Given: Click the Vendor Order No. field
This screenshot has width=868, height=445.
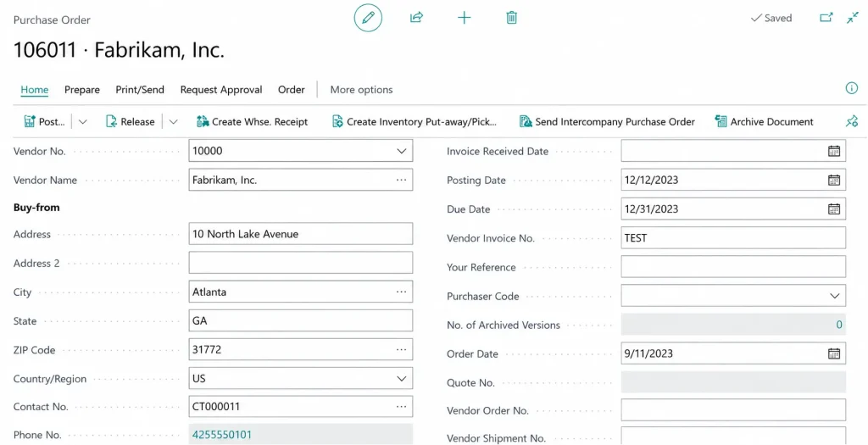Looking at the screenshot, I should click(733, 411).
